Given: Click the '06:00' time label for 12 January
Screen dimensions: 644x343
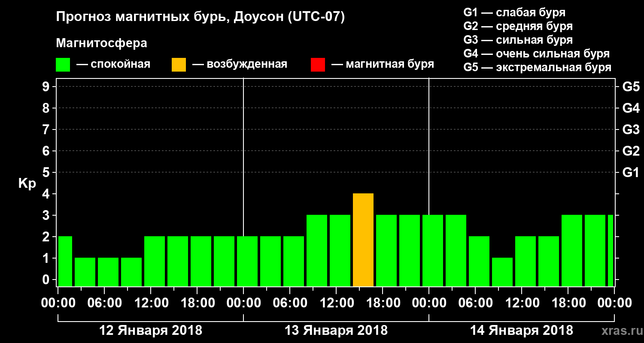Looking at the screenshot, I should [x=104, y=303].
